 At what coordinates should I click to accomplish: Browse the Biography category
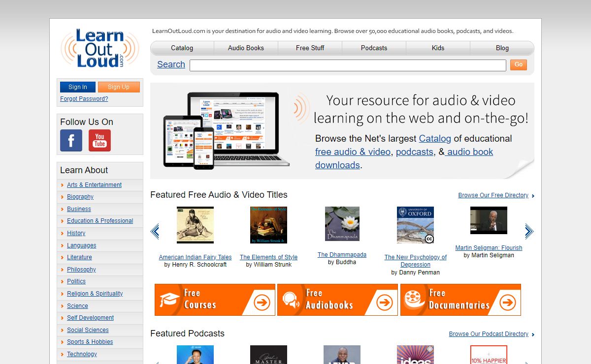[80, 197]
